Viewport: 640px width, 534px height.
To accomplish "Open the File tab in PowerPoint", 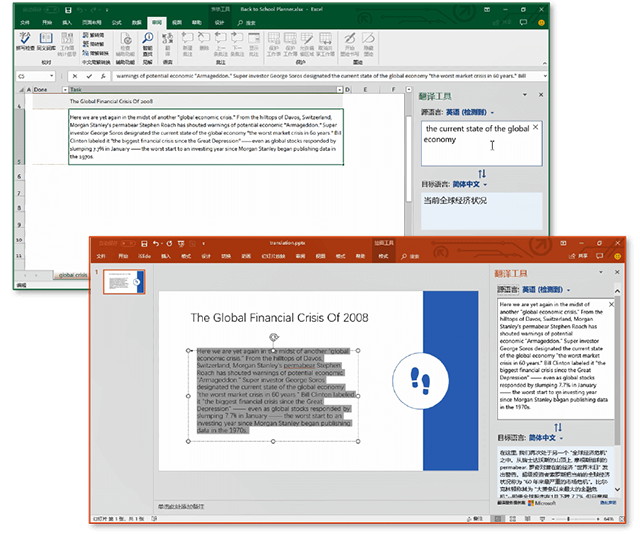I will click(x=101, y=256).
